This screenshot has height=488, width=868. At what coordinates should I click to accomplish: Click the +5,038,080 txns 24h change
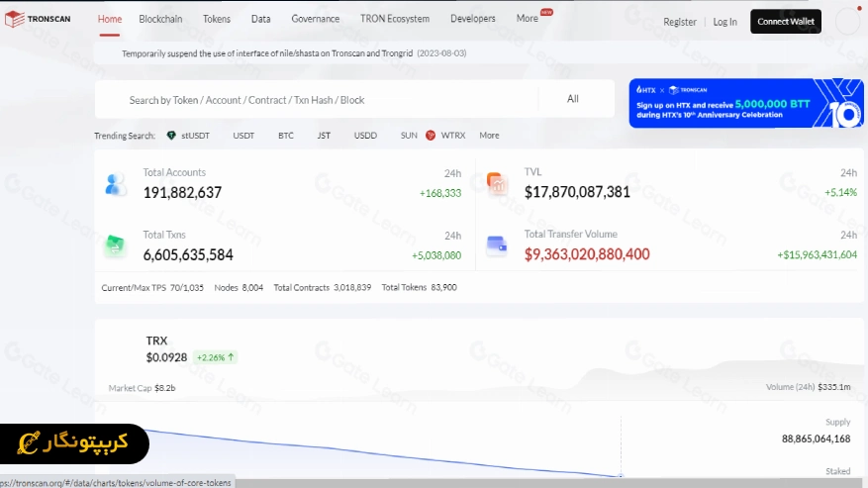436,255
